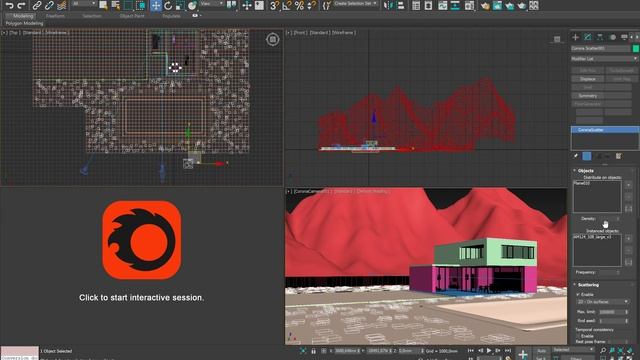Open the Modifier List dropdown

pyautogui.click(x=604, y=59)
